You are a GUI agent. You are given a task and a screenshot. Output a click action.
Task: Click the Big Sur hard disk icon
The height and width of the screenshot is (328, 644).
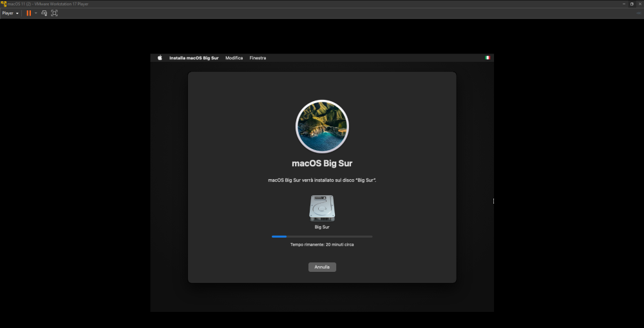point(322,208)
